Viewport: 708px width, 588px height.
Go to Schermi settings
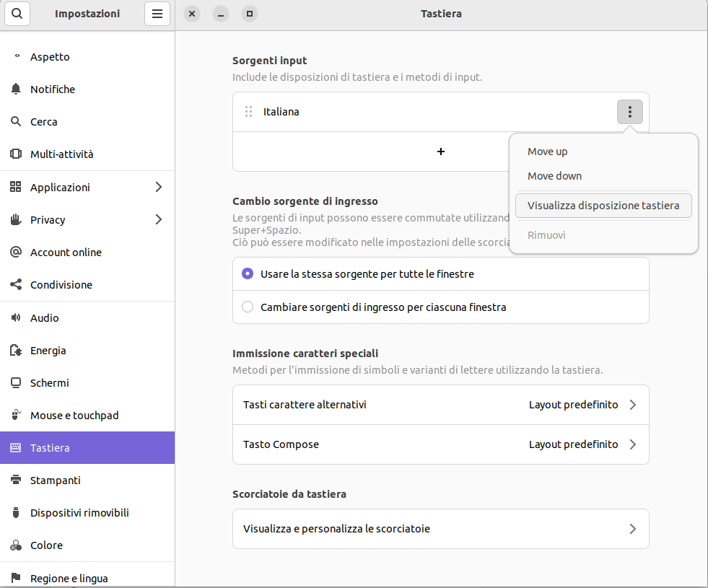(x=87, y=382)
